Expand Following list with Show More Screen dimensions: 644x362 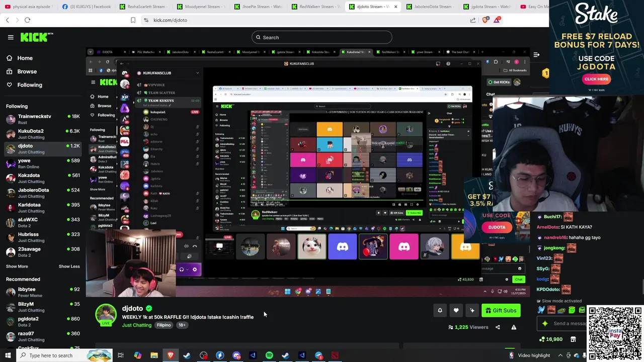(17, 266)
